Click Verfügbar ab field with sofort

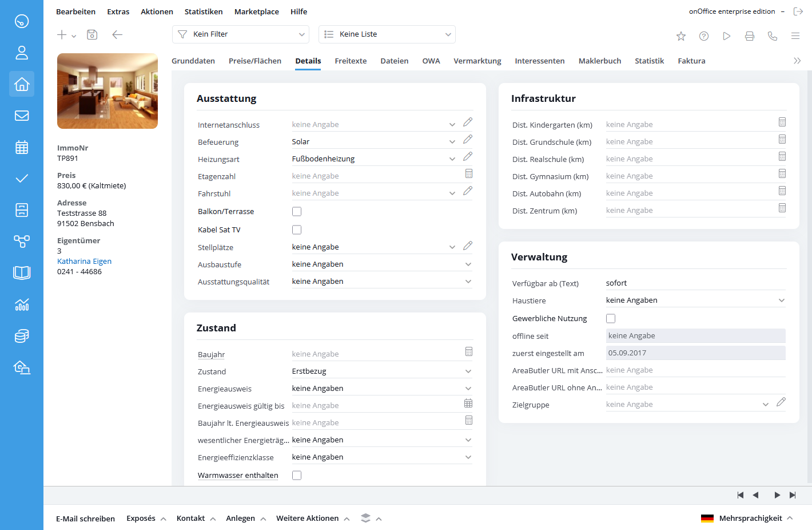pyautogui.click(x=695, y=283)
